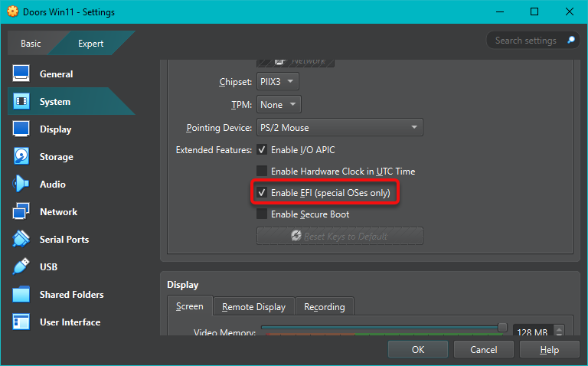Open the TPM dropdown
The width and height of the screenshot is (588, 366).
[x=279, y=104]
